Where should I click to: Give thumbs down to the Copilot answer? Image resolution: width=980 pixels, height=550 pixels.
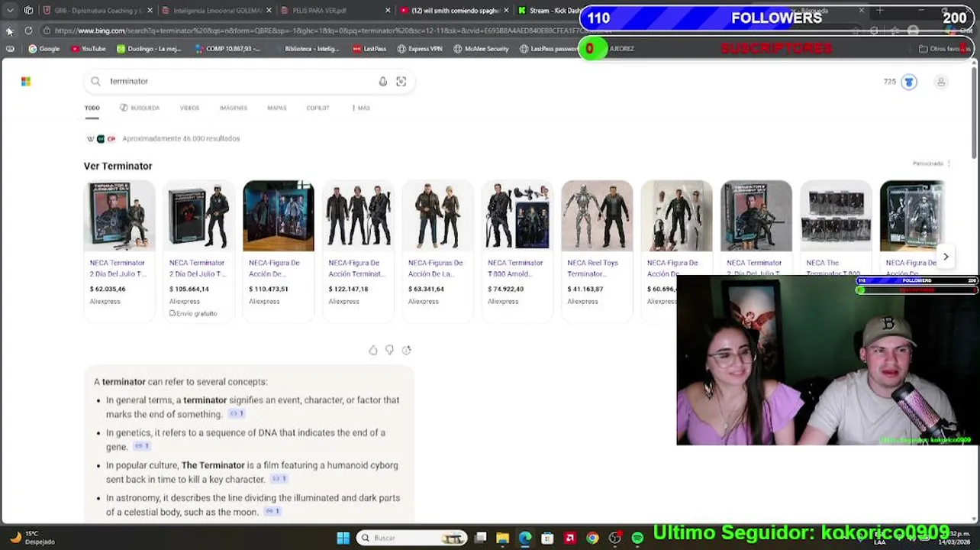(x=390, y=350)
